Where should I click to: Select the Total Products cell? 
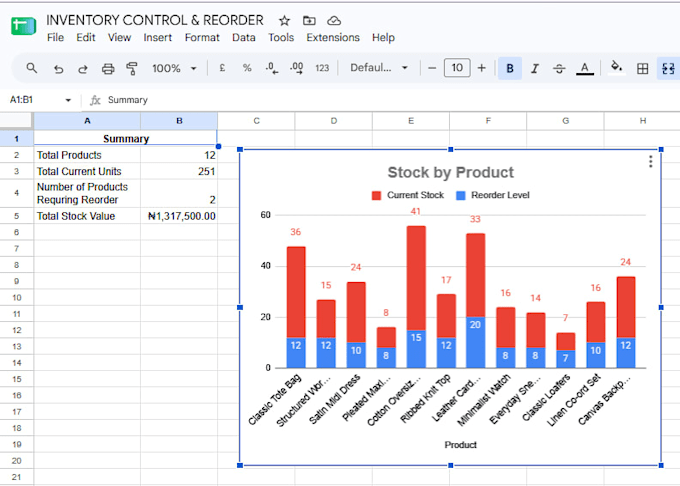(x=87, y=155)
